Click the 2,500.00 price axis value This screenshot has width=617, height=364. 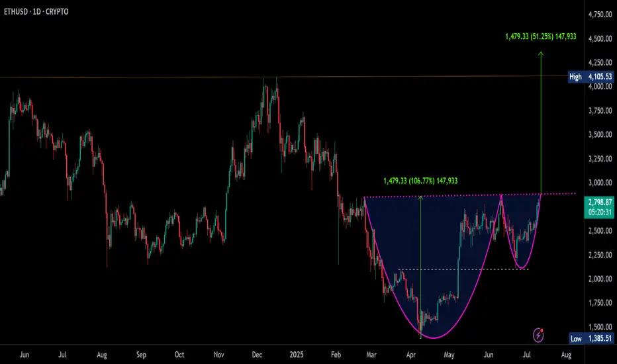600,231
